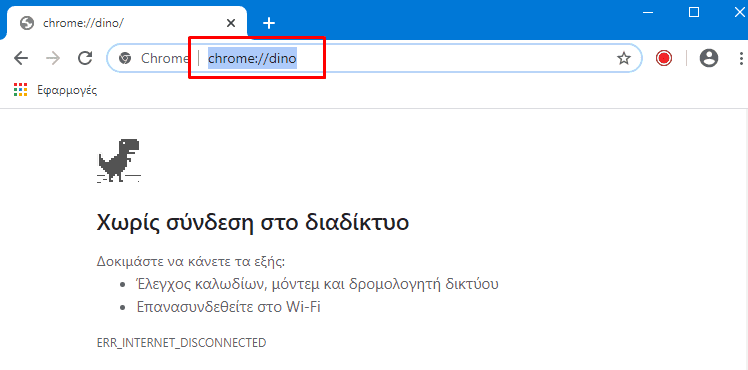Open the Εφαρμογές bookmark shortcut
748x370 pixels.
(55, 90)
